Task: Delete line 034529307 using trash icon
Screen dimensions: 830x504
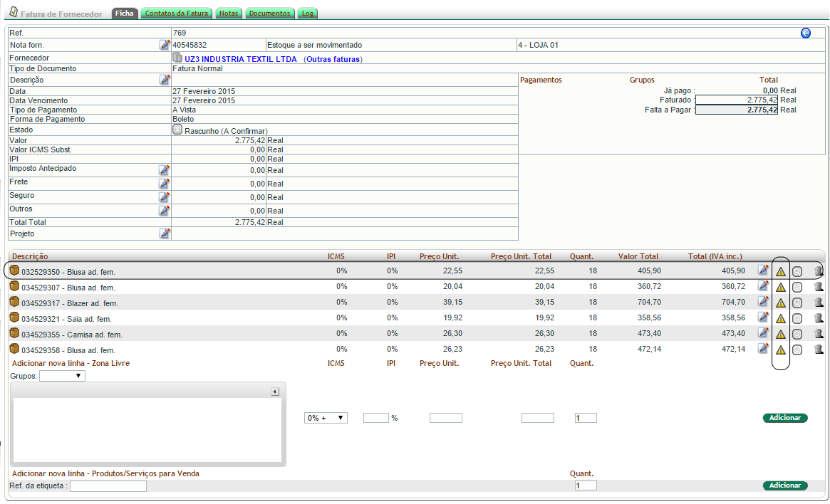Action: click(819, 287)
